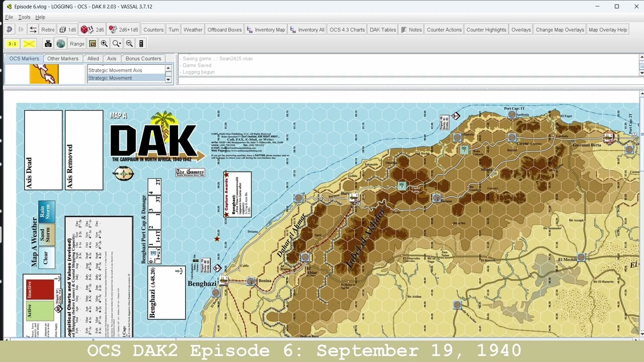This screenshot has width=644, height=362.
Task: Click the Range button
Action: tap(77, 44)
